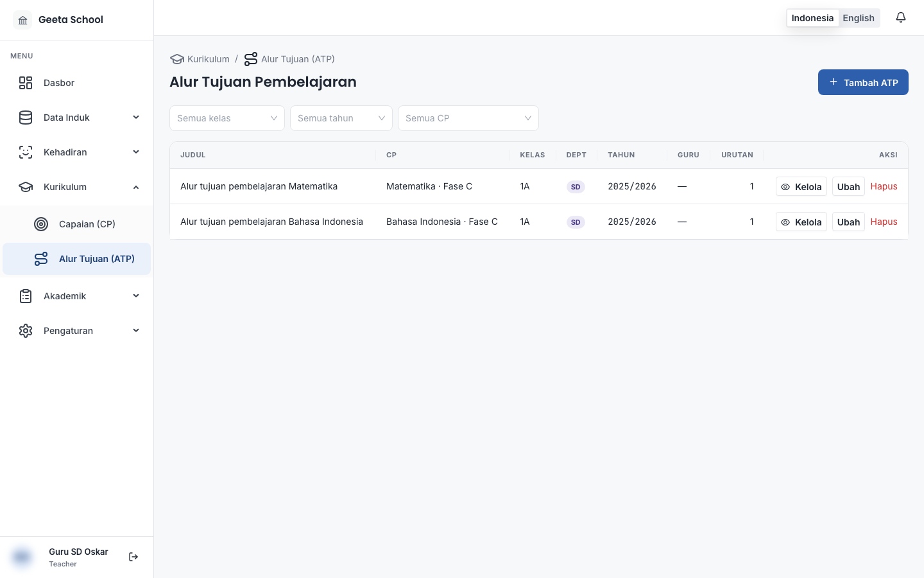Open the notifications bell icon

(x=901, y=17)
